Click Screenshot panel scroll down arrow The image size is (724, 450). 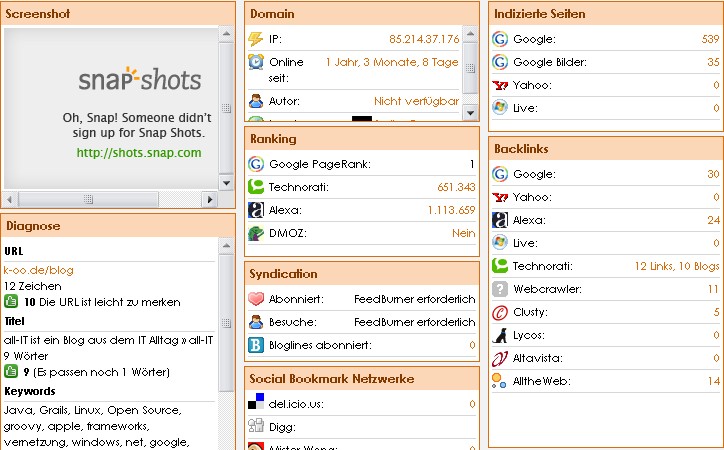pyautogui.click(x=226, y=183)
